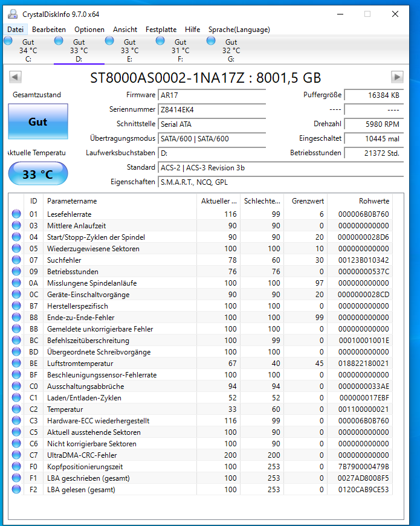Click status orb for Misslungene Spindelanläufe row

[x=16, y=283]
